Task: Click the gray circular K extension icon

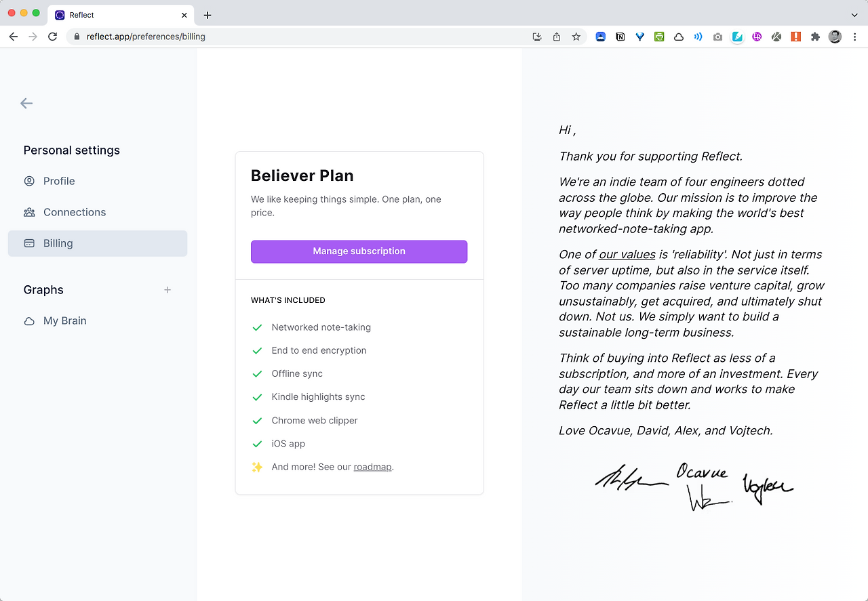Action: [x=776, y=37]
